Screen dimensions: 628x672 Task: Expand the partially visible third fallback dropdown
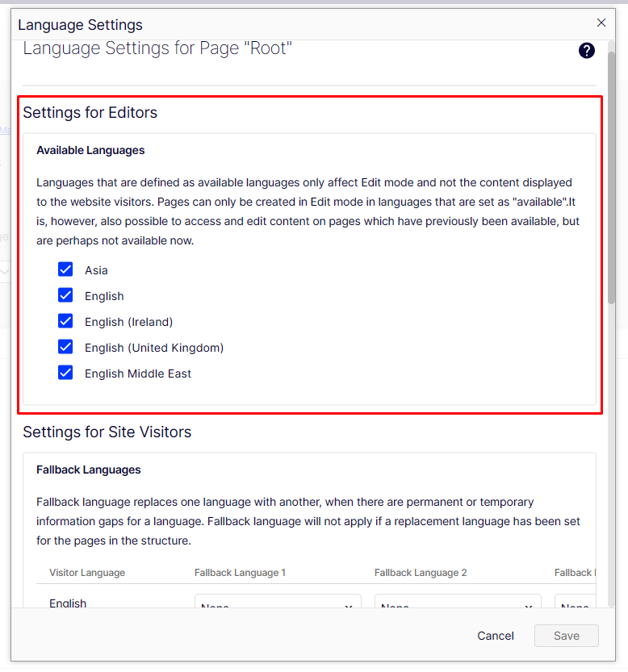575,606
